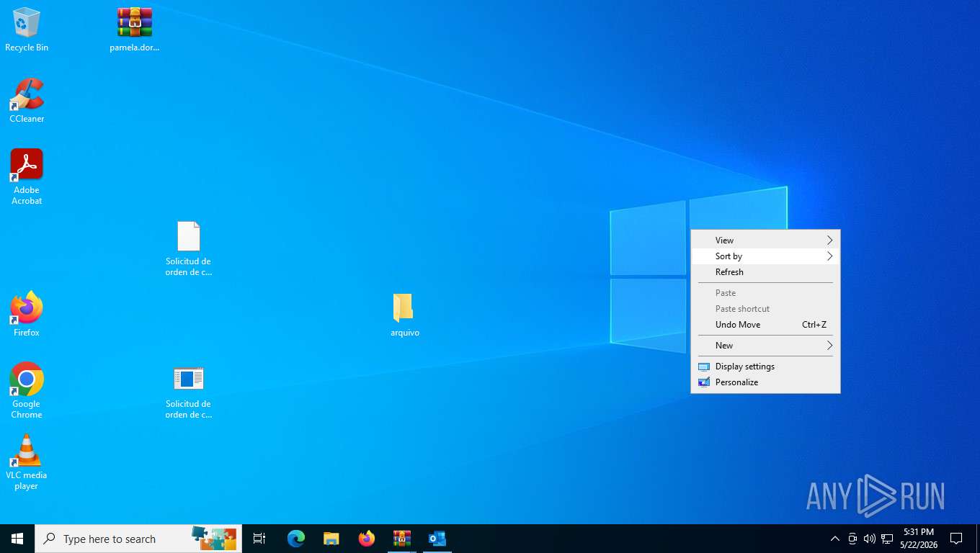Launch Microsoft Edge from the taskbar
The width and height of the screenshot is (980, 553).
[296, 539]
